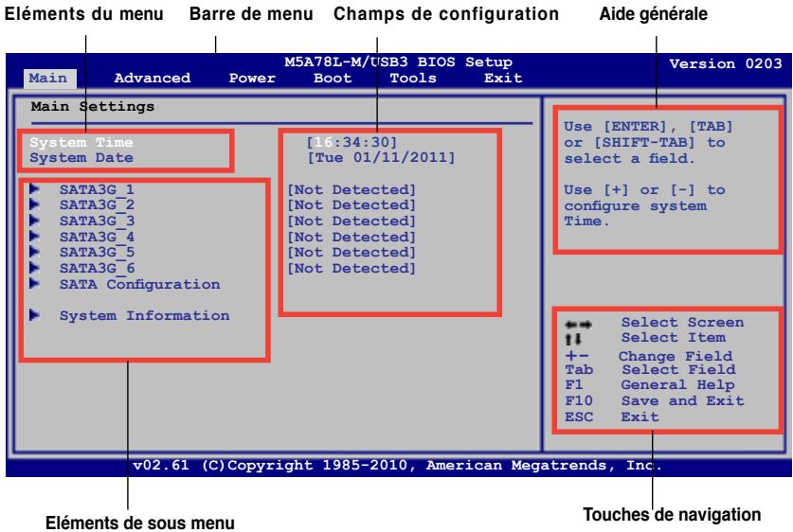Open the SATA Configuration label
Viewport: 793px width, 532px height.
(140, 284)
